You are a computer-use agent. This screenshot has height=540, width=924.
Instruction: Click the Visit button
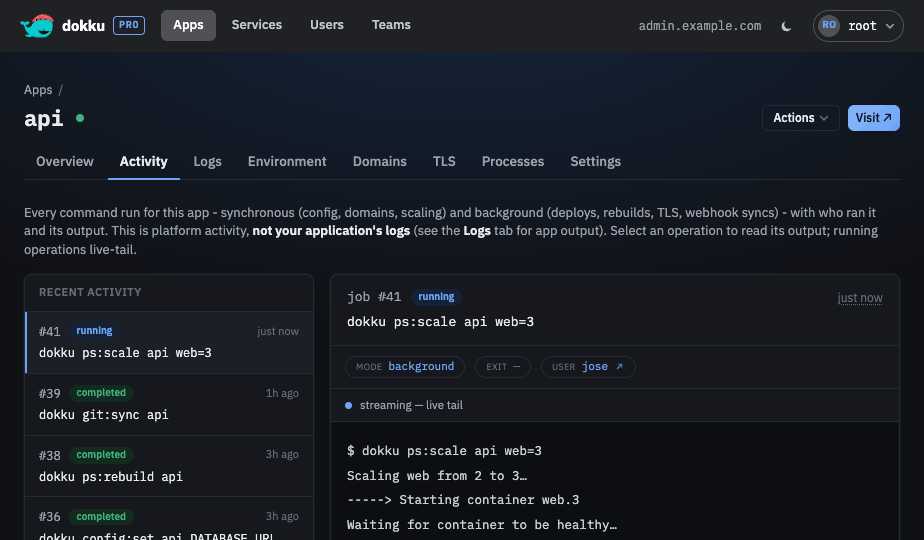point(873,118)
